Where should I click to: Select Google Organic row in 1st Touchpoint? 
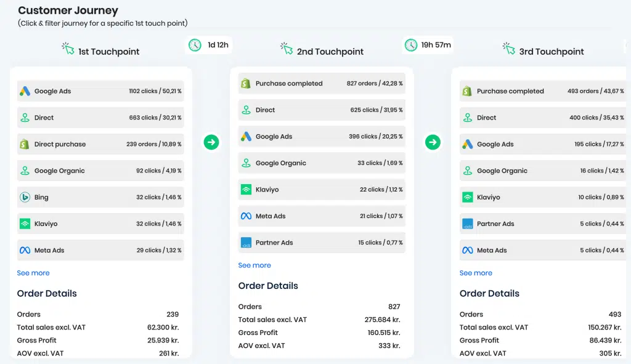point(100,171)
